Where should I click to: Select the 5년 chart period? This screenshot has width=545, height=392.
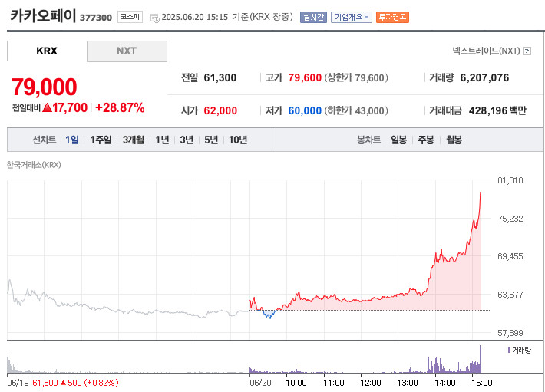point(211,140)
